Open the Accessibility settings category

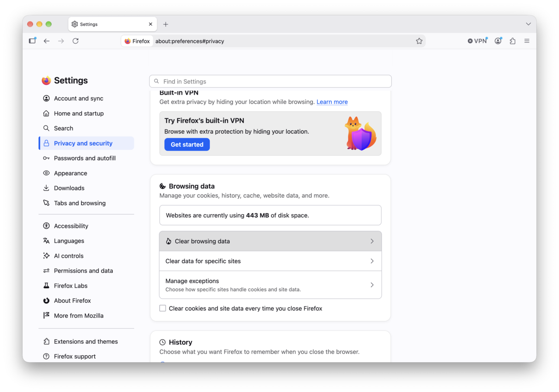point(86,226)
